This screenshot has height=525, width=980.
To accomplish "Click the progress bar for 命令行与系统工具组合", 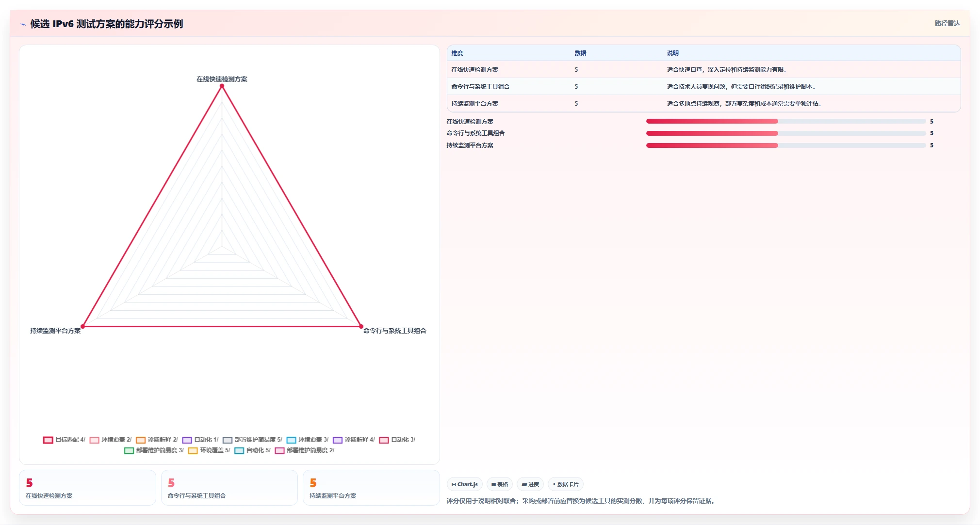I will click(x=786, y=133).
